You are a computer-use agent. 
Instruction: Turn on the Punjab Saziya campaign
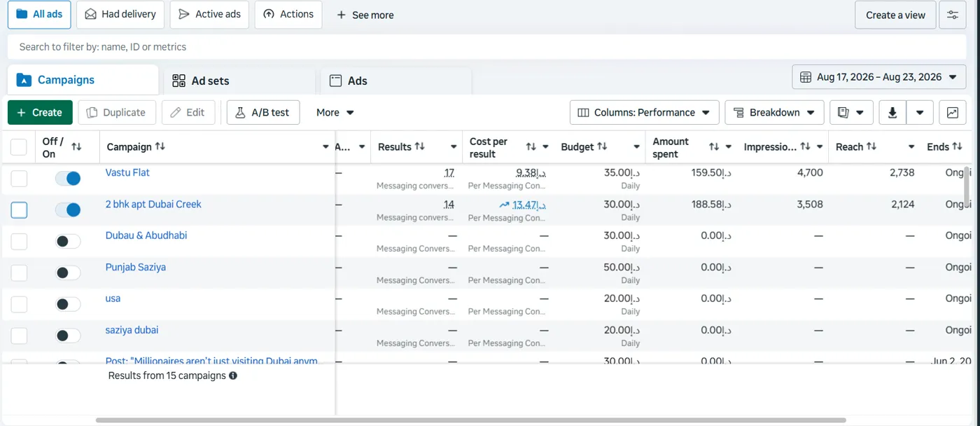(68, 273)
